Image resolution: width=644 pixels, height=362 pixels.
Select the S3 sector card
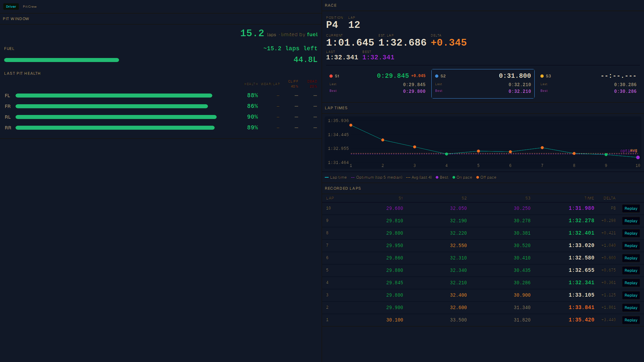coord(588,84)
